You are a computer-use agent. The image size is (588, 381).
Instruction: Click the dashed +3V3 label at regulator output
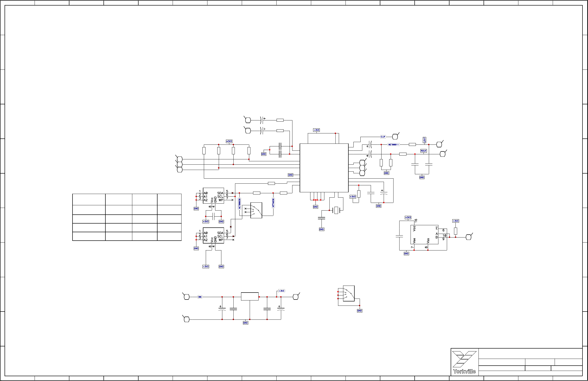tap(282, 291)
